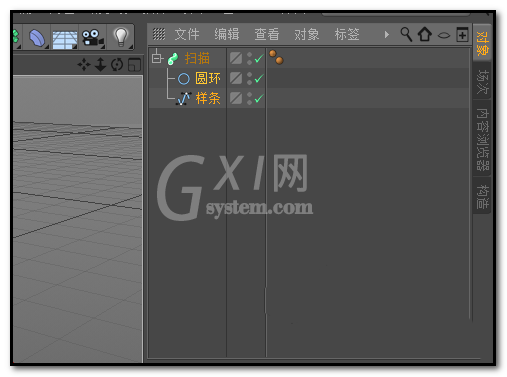Open search with the magnifier icon
The image size is (507, 377).
click(406, 34)
